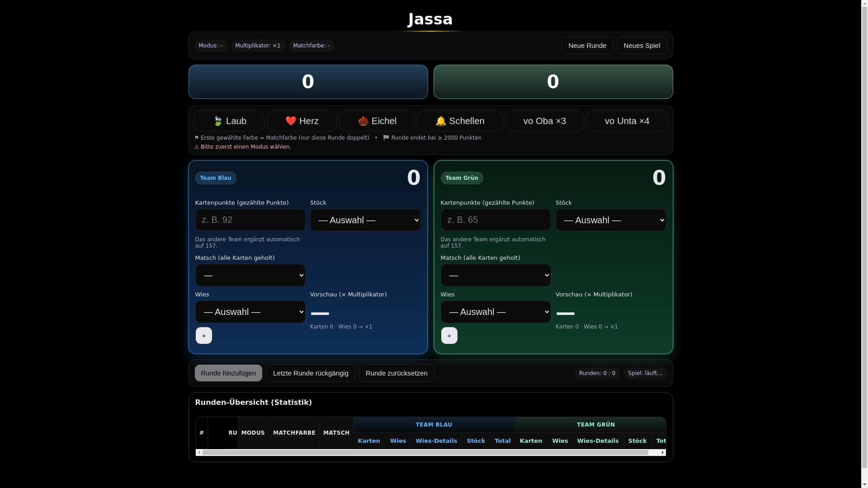The width and height of the screenshot is (868, 488).
Task: Choose the Eichel acorn mode
Action: pos(377,121)
